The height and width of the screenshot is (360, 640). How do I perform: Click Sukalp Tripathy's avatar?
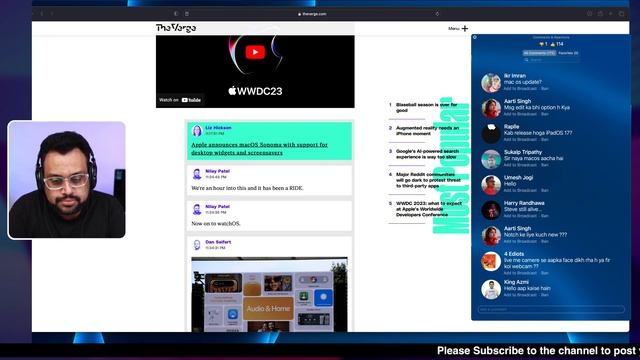tap(491, 159)
